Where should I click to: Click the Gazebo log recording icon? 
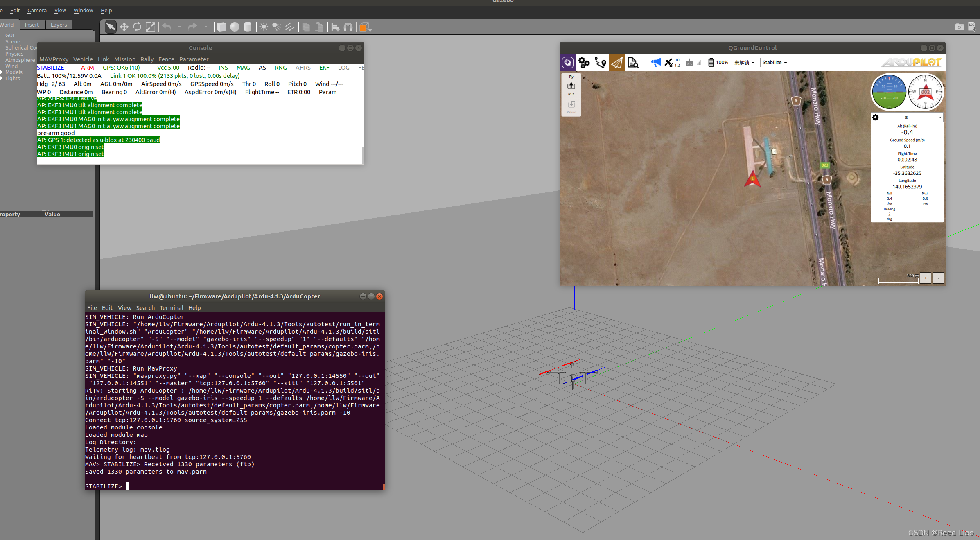(972, 27)
